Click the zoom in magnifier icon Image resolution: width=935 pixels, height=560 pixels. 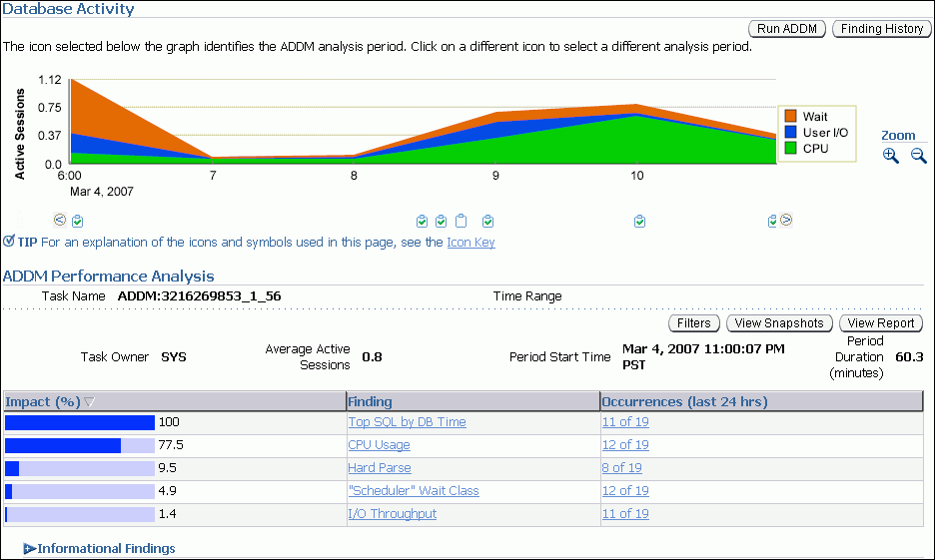890,155
